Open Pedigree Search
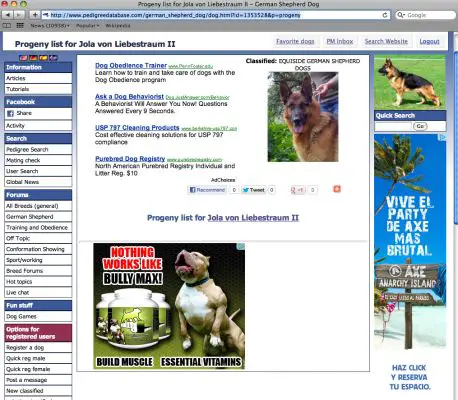This screenshot has width=458, height=400. click(x=38, y=150)
